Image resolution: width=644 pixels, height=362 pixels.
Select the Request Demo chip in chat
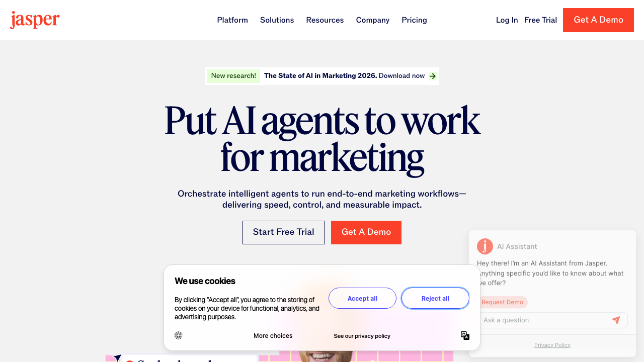(x=502, y=302)
